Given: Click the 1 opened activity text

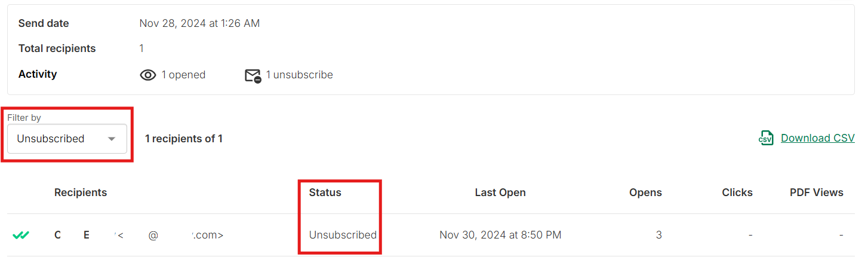Looking at the screenshot, I should (183, 75).
